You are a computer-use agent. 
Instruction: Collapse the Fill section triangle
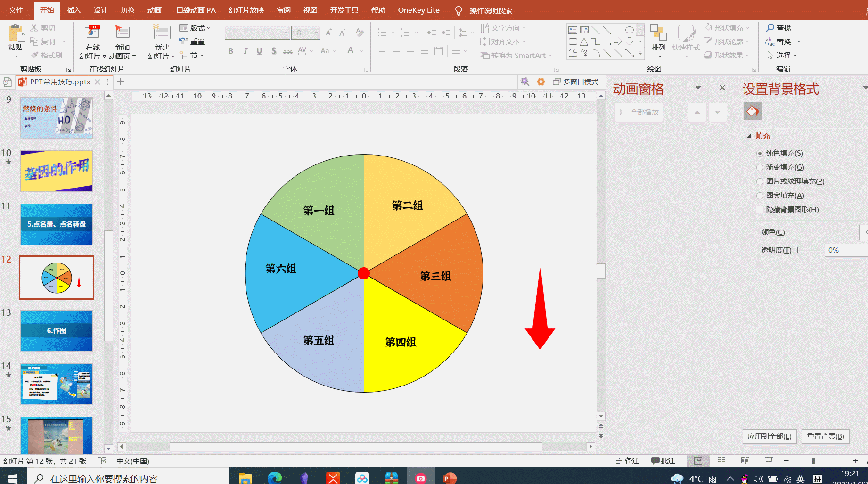[x=749, y=136]
